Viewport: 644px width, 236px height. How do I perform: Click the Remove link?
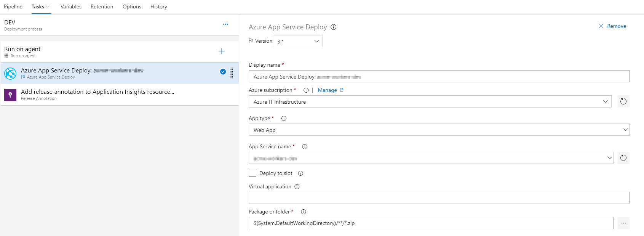pyautogui.click(x=617, y=26)
